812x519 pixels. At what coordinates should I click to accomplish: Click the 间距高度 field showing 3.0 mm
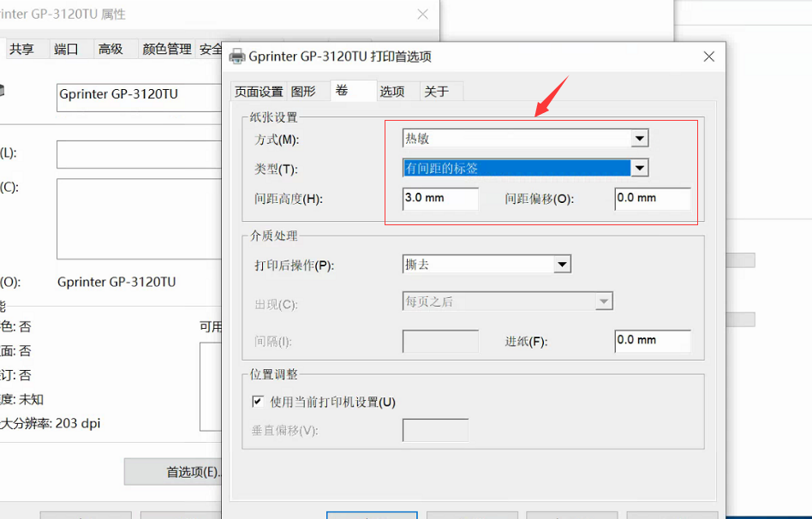click(x=440, y=199)
